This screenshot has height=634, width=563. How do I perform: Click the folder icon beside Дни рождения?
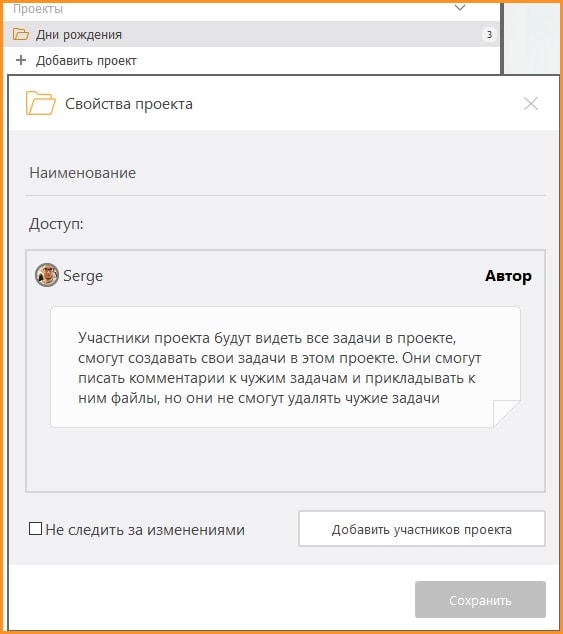(21, 34)
